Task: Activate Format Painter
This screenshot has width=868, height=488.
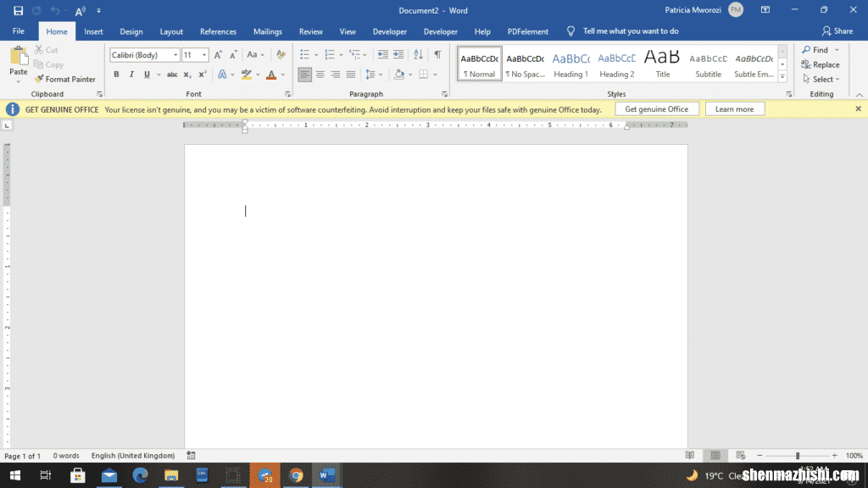Action: point(64,79)
